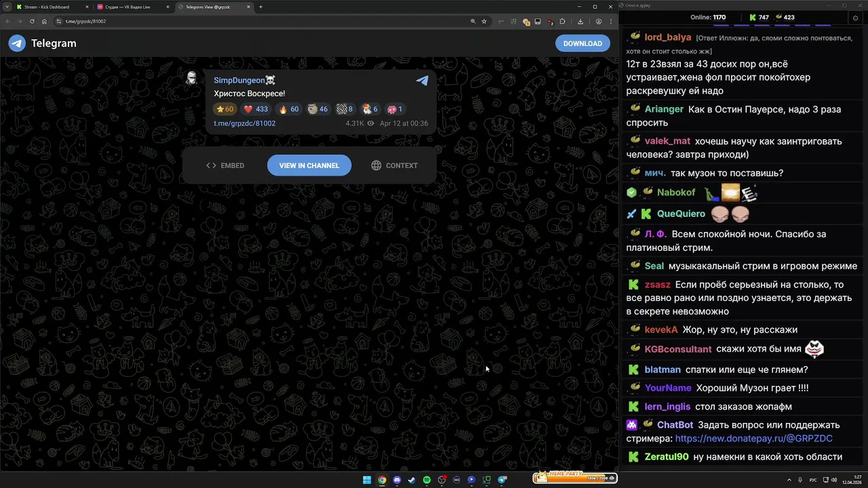Click username blatman in chat
Image resolution: width=868 pixels, height=488 pixels.
pyautogui.click(x=663, y=369)
